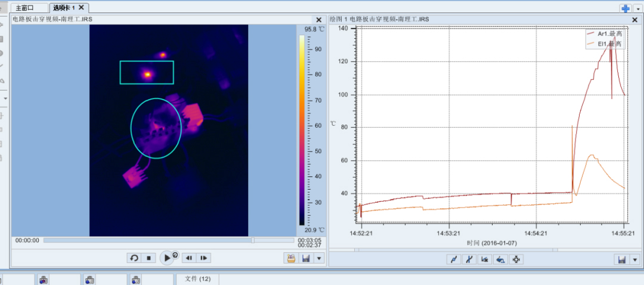Click the video timeline slider handle
Viewport: 644px width, 285px height.
point(253,240)
